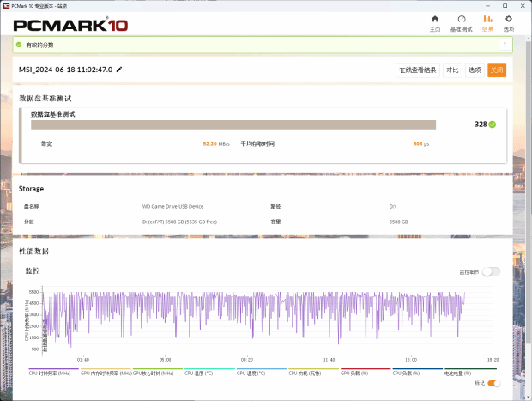The width and height of the screenshot is (532, 401).
Task: Click the green check beside score 328
Action: pos(493,125)
